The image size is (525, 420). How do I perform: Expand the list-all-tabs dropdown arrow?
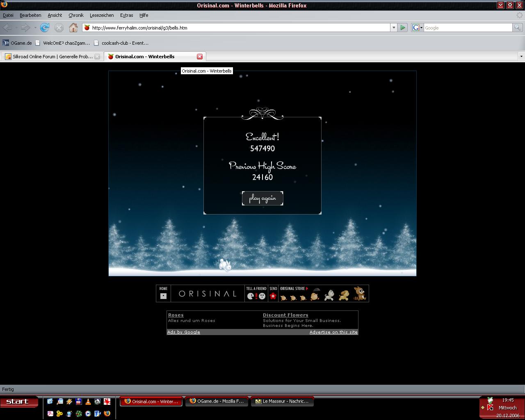click(x=521, y=56)
